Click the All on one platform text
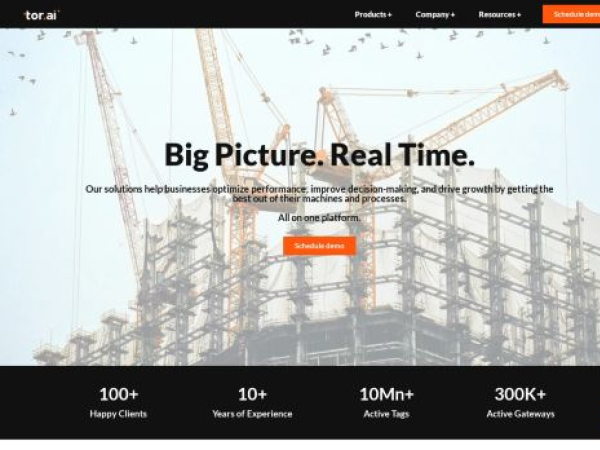The height and width of the screenshot is (450, 600). [x=319, y=218]
